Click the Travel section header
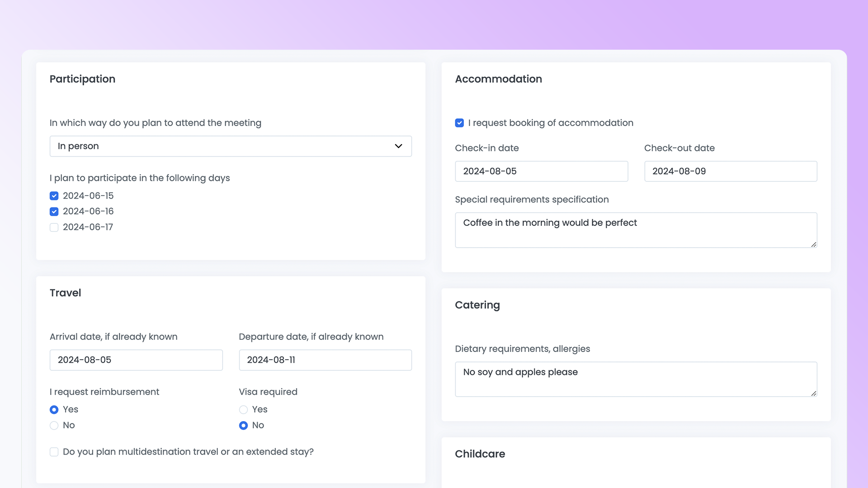 click(66, 292)
